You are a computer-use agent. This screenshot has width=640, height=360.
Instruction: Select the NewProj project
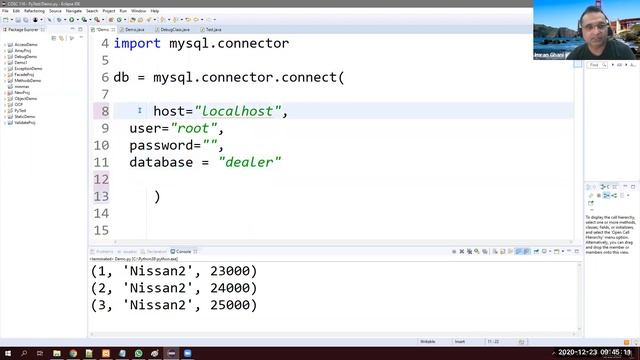point(22,93)
